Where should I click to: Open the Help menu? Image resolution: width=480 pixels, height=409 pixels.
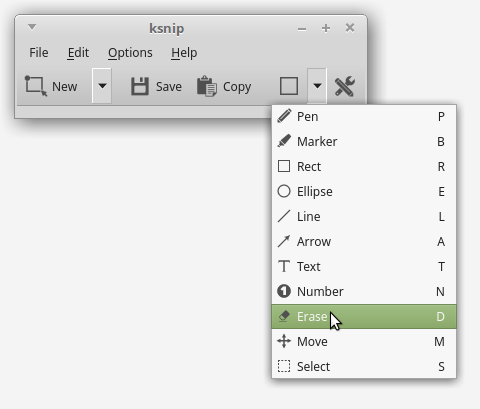click(x=184, y=53)
